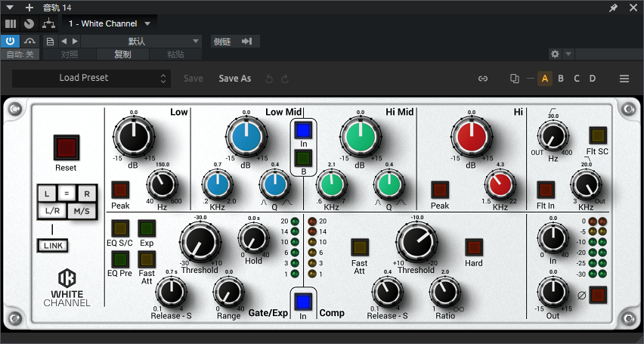
Task: Click the redo arrow icon
Action: click(x=285, y=79)
